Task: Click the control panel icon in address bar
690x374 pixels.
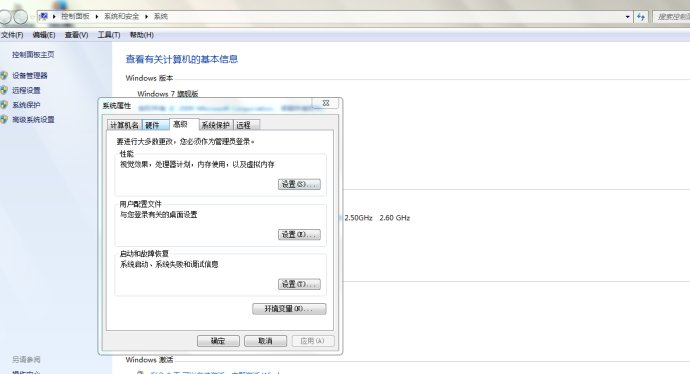Action: [44, 16]
